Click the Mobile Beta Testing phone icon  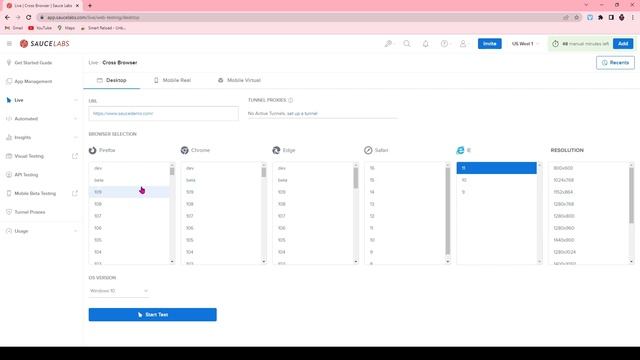click(9, 193)
